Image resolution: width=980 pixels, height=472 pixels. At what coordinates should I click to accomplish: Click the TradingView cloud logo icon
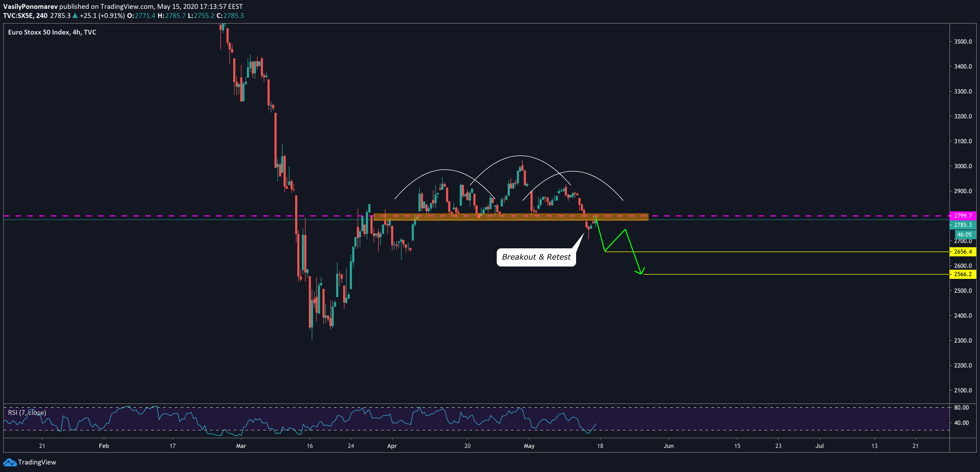tap(10, 462)
